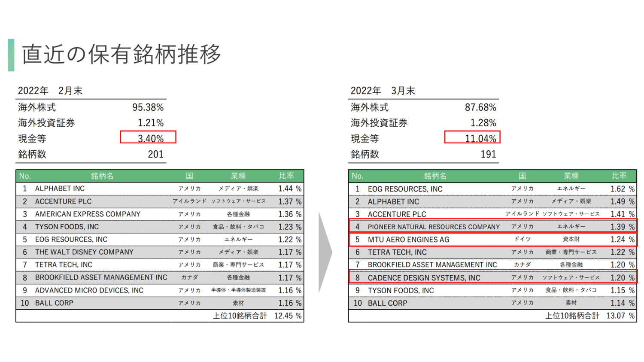Viewport: 644px width, 362px height.
Task: Select TETRA TECH, INC in March table
Action: 397,252
